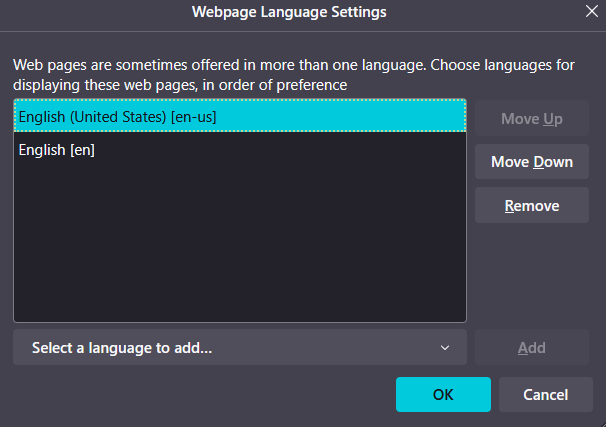Remove the selected language
This screenshot has width=606, height=427.
(x=531, y=206)
